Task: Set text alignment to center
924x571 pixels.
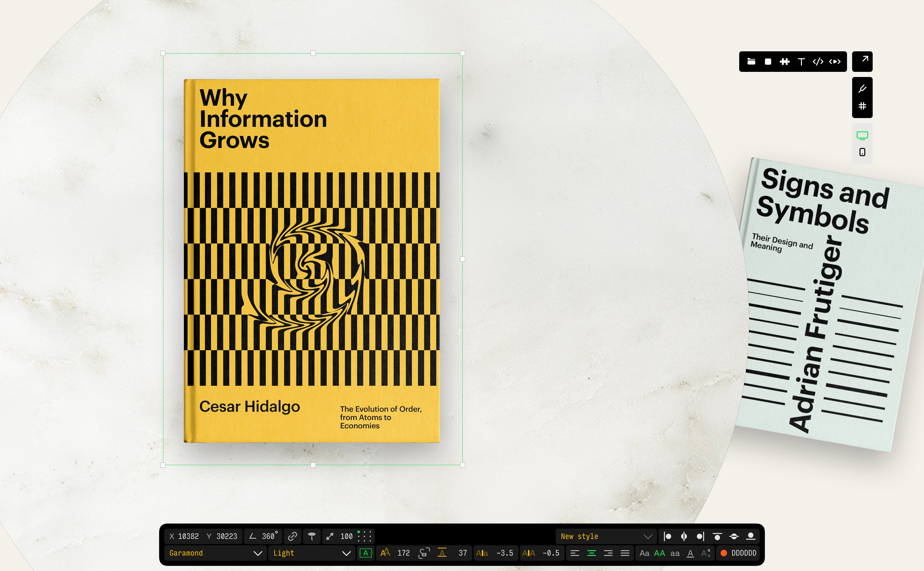Action: [x=591, y=553]
